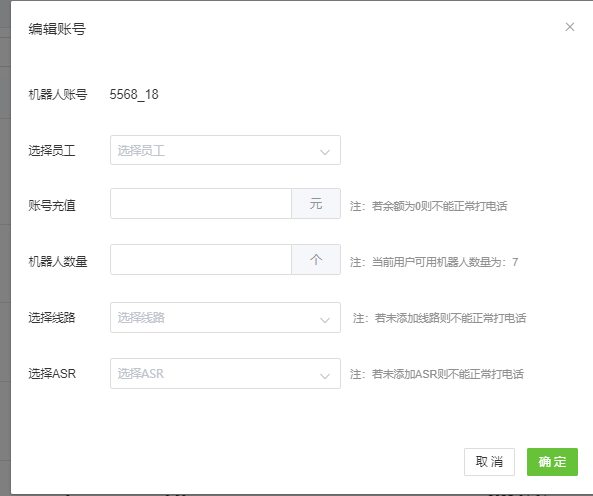This screenshot has width=593, height=496.
Task: Click the note about 余额为0 balance
Action: (x=428, y=206)
